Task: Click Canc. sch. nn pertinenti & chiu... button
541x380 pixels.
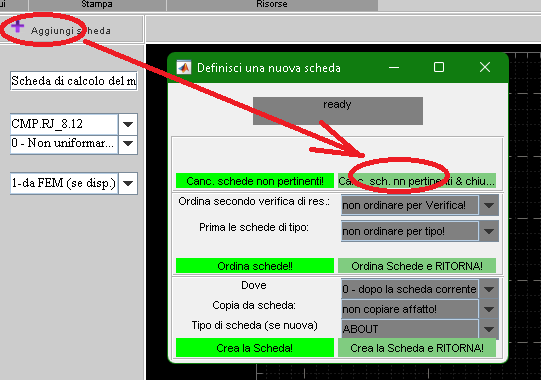Action: (x=417, y=181)
